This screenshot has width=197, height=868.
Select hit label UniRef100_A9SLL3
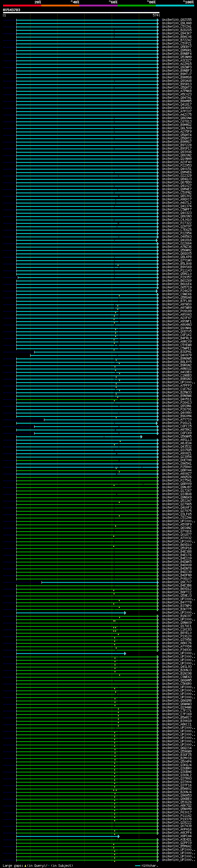177,440
